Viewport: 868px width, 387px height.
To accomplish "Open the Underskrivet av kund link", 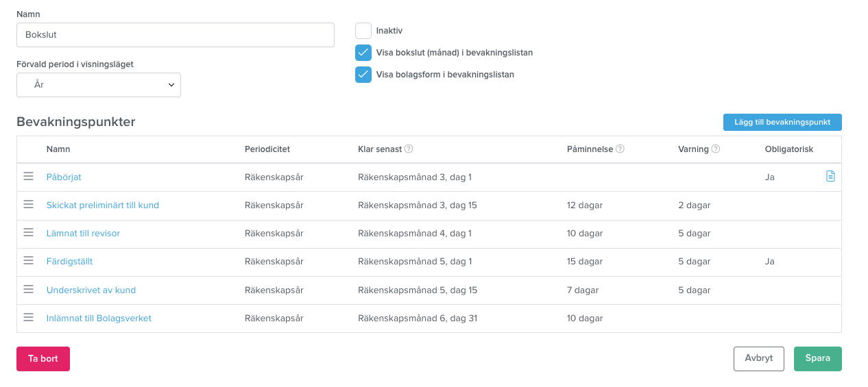I will [x=91, y=290].
